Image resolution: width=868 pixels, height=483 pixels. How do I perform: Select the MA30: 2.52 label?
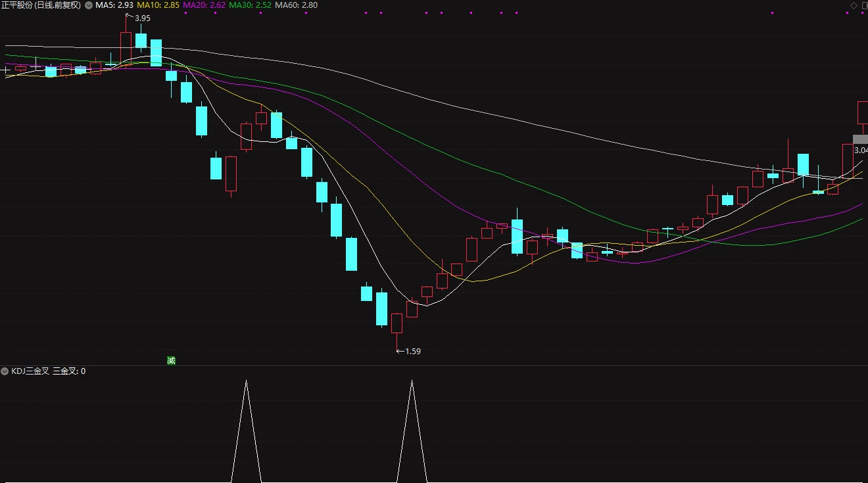251,5
